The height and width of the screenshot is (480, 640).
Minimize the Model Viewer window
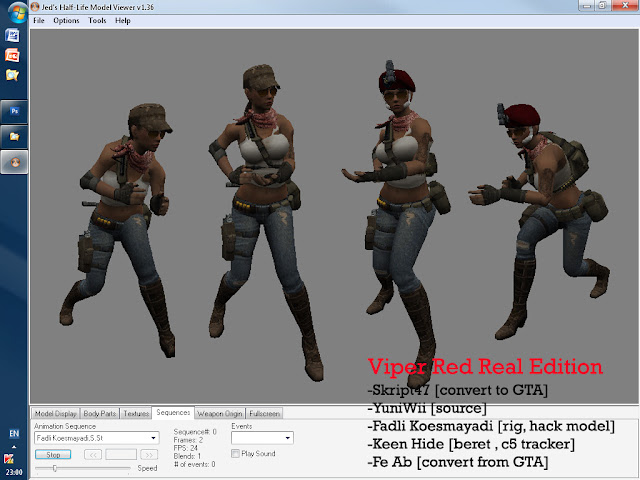(x=587, y=6)
